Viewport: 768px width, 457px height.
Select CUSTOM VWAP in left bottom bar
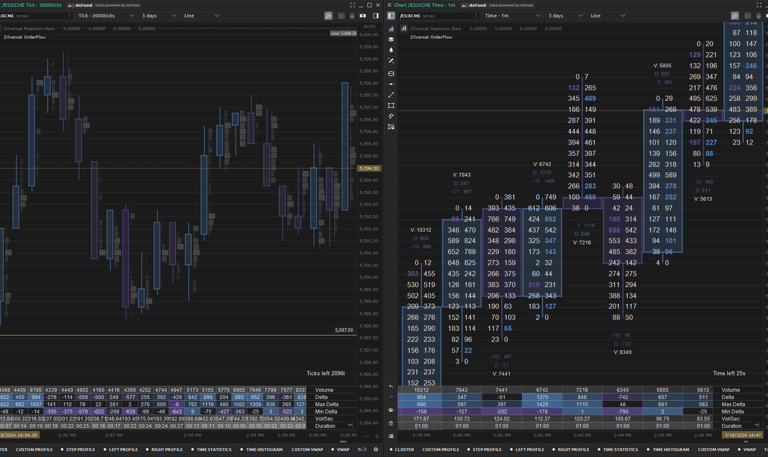pos(307,449)
